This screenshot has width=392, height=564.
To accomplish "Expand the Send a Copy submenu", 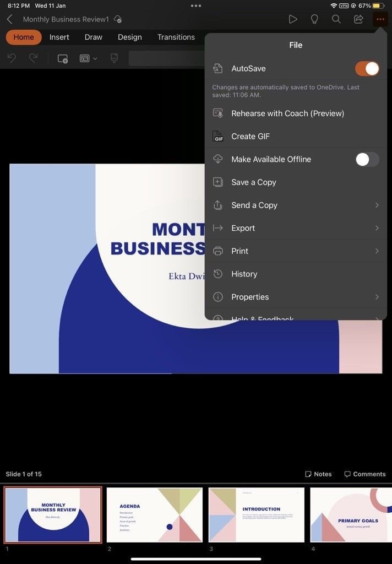I will click(377, 205).
